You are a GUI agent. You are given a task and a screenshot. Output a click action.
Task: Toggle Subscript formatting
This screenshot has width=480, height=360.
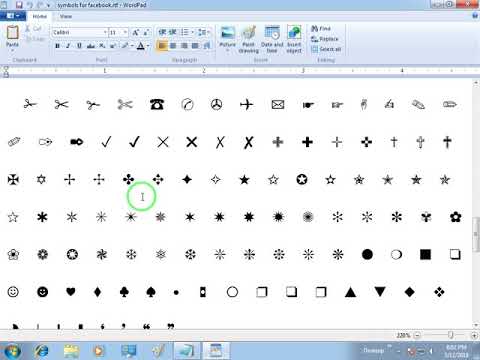tap(102, 46)
